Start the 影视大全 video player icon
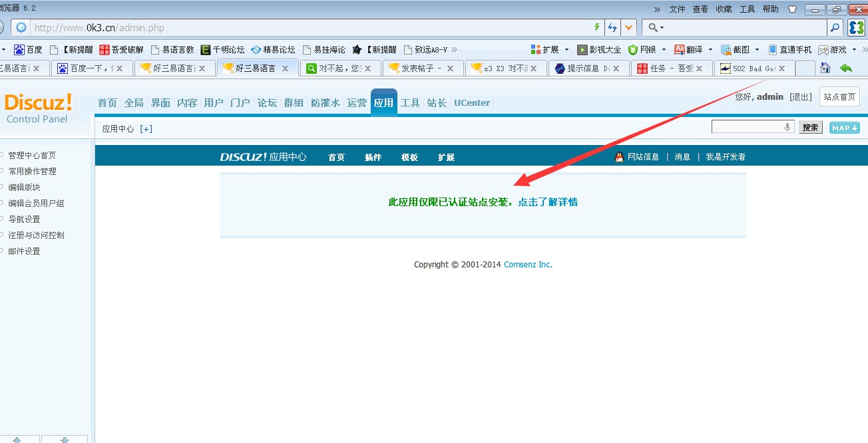Screen dimensions: 868x443 click(581, 49)
